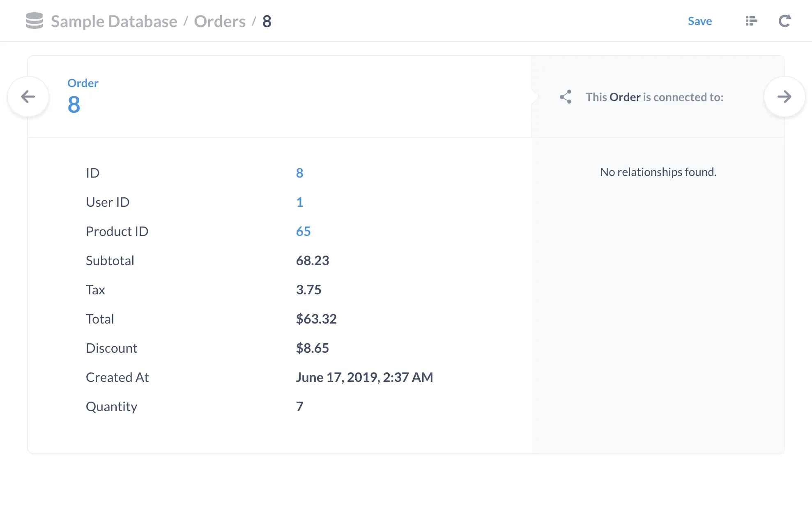Screen dimensions: 812x518
Task: Select the Created At date value
Action: point(365,377)
